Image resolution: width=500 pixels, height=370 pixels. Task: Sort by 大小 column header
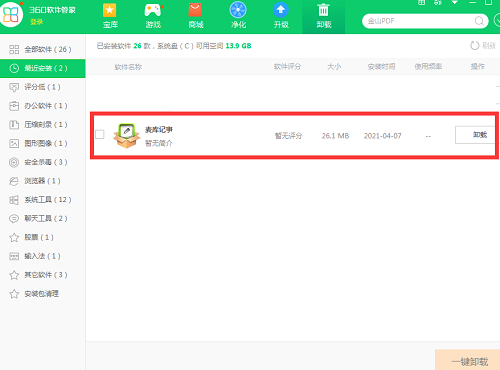click(334, 67)
